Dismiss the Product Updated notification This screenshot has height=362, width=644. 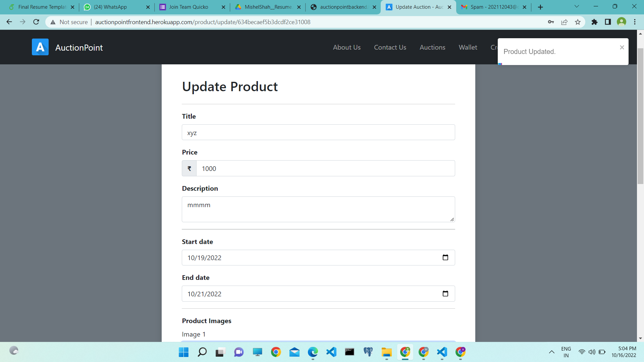pyautogui.click(x=622, y=47)
